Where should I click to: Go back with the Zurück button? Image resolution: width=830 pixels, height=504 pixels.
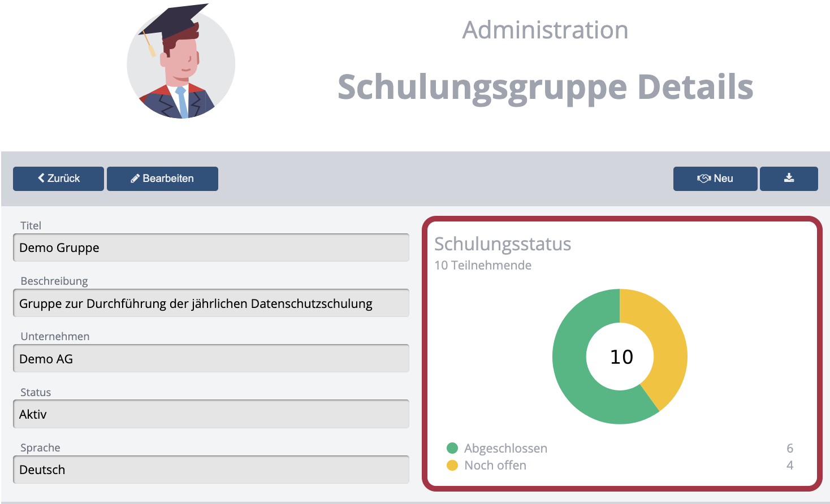(58, 179)
